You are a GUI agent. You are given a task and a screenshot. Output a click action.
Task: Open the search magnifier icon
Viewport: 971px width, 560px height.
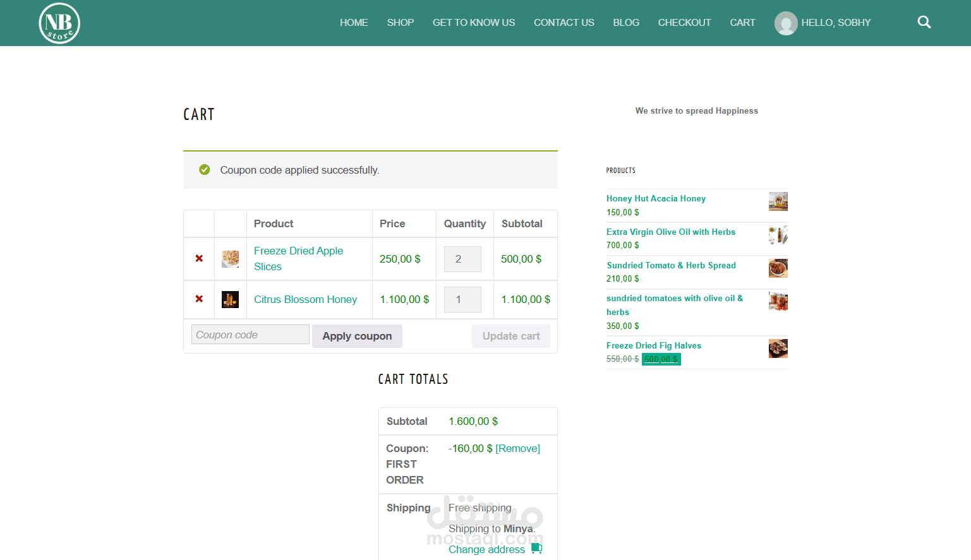924,22
